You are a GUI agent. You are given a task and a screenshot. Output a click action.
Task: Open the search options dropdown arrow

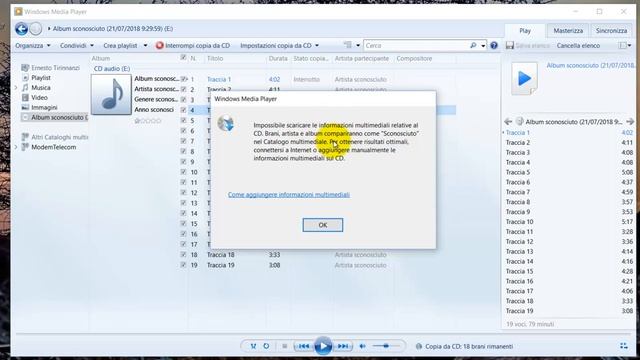[483, 45]
